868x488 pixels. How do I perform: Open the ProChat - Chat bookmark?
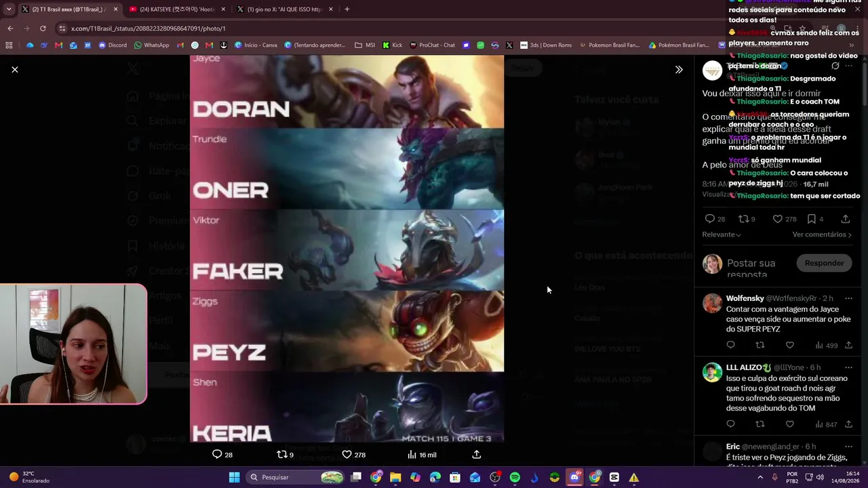point(432,45)
